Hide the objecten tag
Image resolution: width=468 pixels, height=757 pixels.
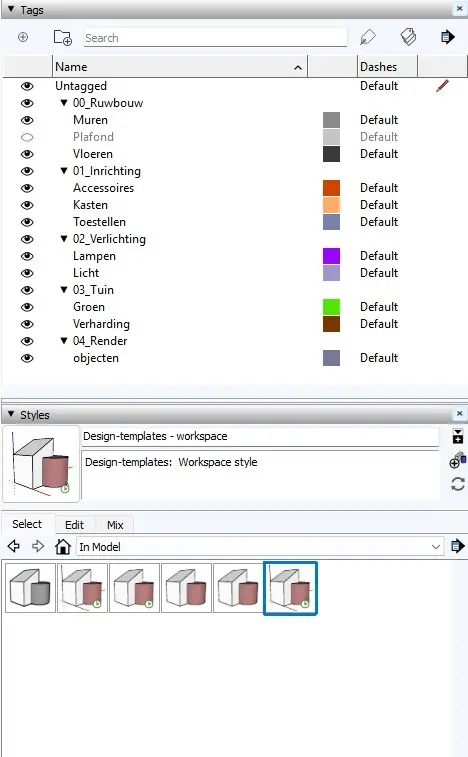27,358
